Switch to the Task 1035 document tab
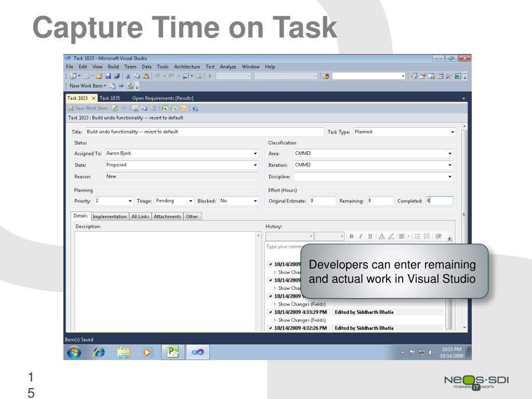This screenshot has width=532, height=399. click(x=110, y=98)
